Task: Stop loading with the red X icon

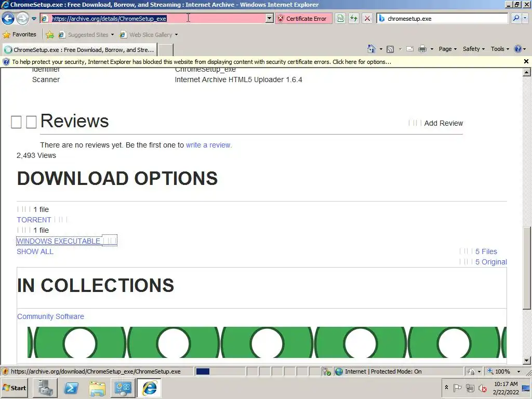Action: point(367,19)
